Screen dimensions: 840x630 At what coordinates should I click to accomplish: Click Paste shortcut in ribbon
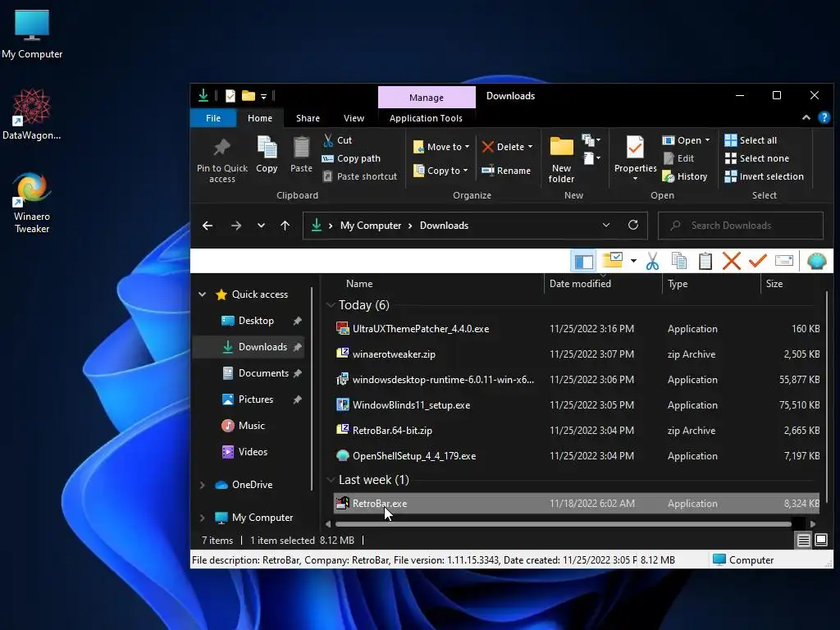pos(360,176)
